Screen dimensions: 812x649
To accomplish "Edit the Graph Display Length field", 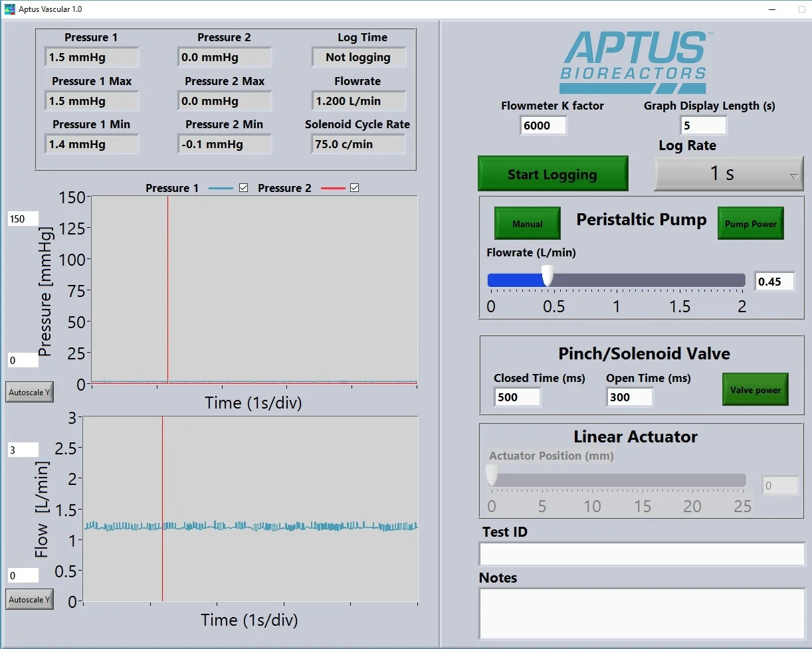I will (704, 125).
